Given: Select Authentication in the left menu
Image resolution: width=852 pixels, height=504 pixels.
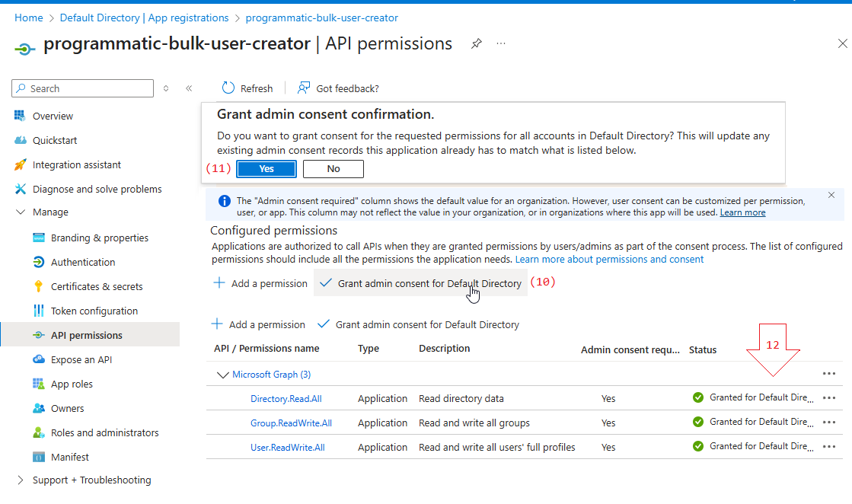Looking at the screenshot, I should pos(83,262).
